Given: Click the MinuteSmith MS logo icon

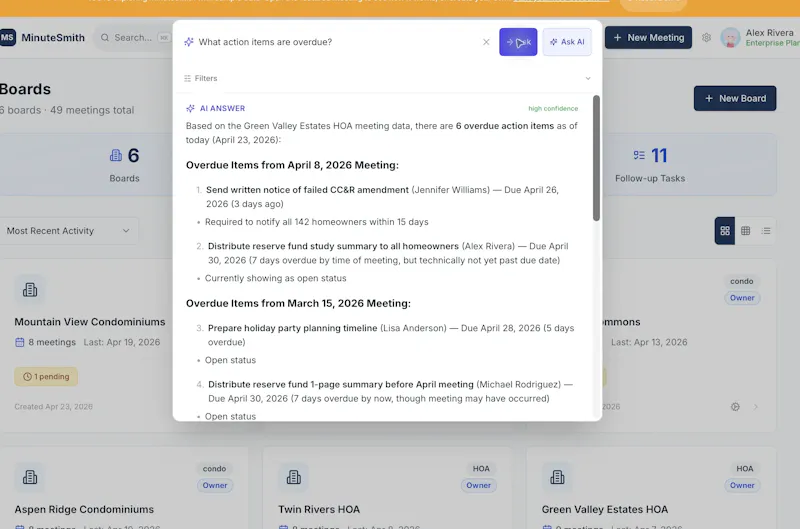Looking at the screenshot, I should [8, 37].
